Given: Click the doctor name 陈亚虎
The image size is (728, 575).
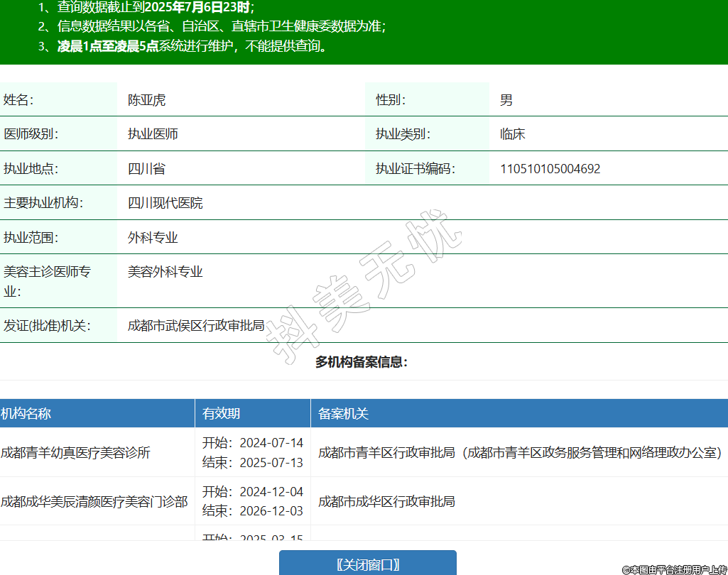Looking at the screenshot, I should pyautogui.click(x=146, y=100).
